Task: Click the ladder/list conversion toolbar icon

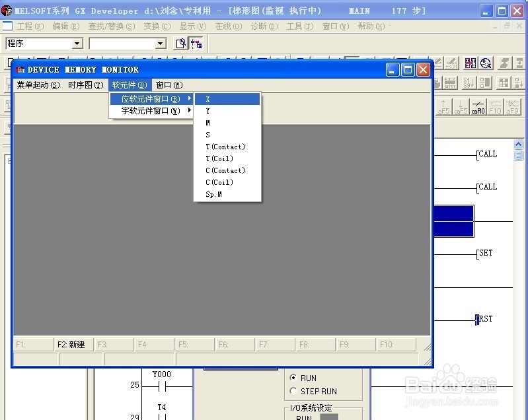Action: 470,63
